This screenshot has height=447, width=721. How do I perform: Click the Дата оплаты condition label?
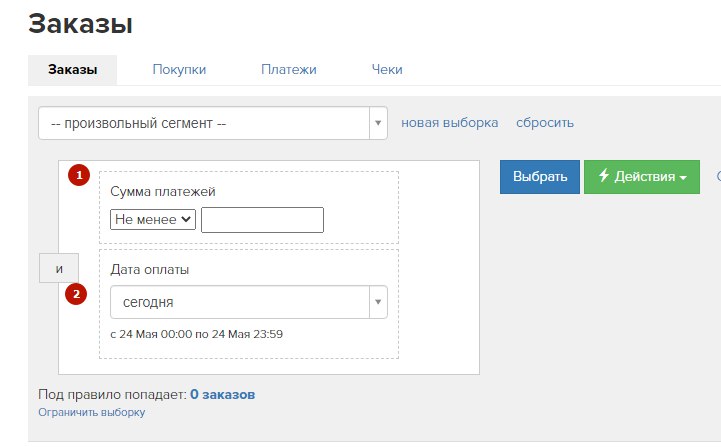pos(149,269)
